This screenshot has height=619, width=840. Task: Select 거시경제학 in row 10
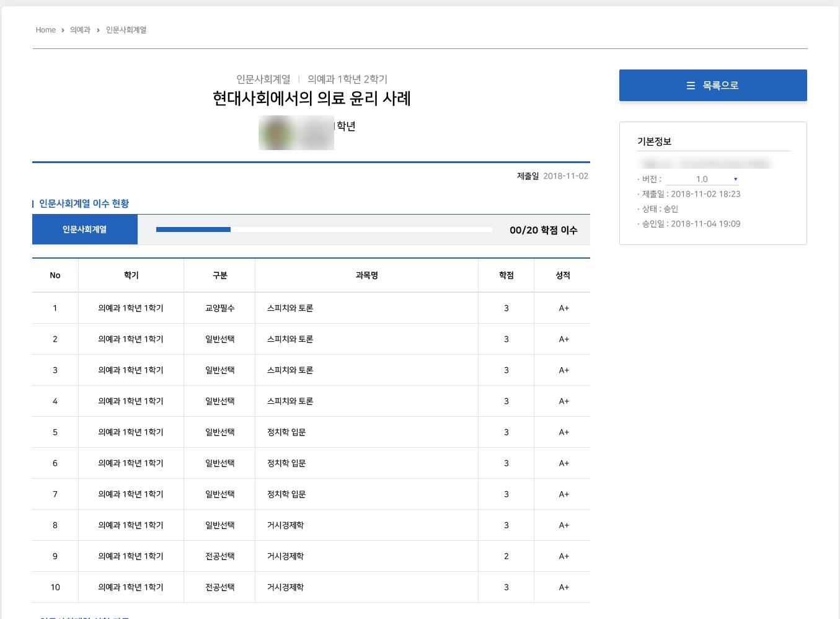tap(286, 587)
